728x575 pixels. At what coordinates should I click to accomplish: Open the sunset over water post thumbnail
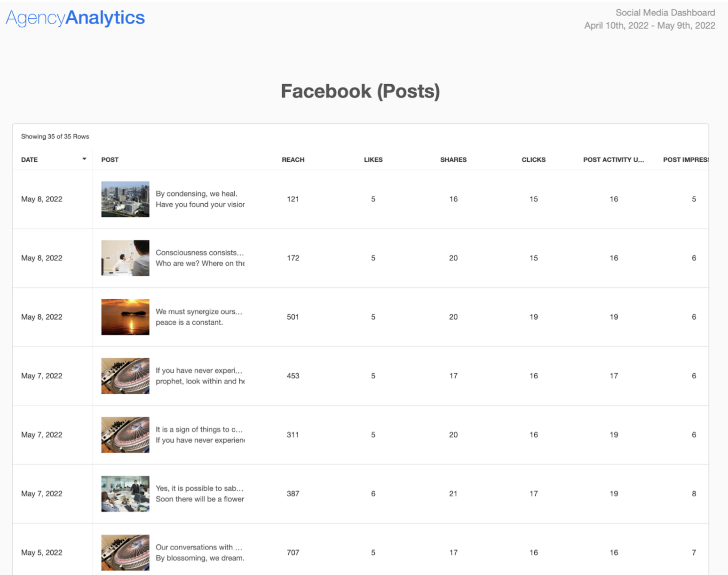coord(125,317)
